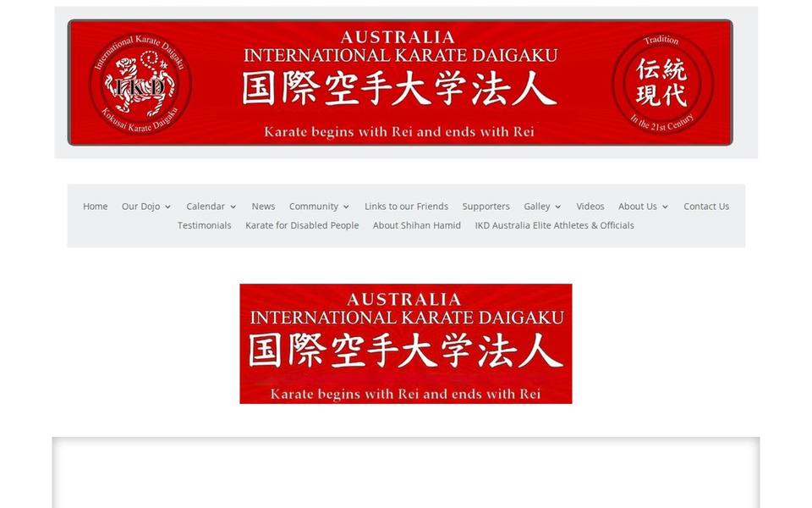Visit the Supporters page

click(x=486, y=207)
